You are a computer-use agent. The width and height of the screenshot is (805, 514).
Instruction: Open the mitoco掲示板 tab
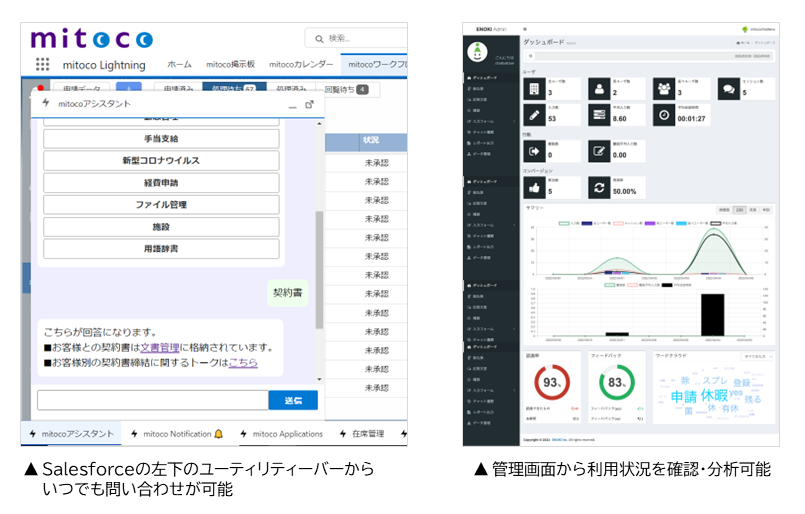coord(231,65)
